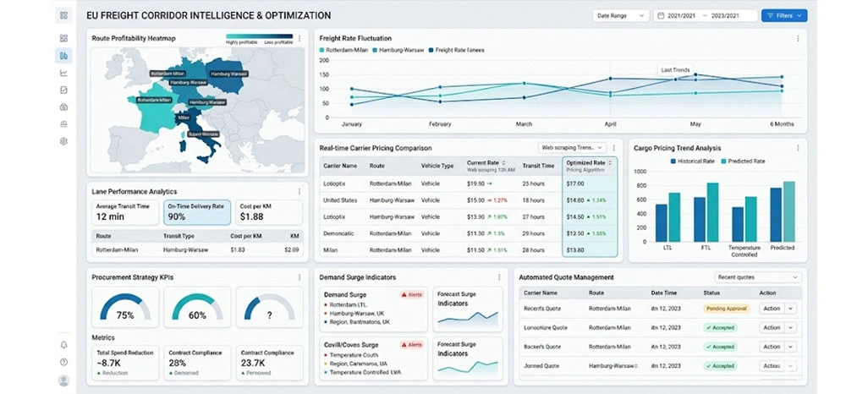This screenshot has width=868, height=394.
Task: Click the Pending Approval status badge
Action: (726, 309)
